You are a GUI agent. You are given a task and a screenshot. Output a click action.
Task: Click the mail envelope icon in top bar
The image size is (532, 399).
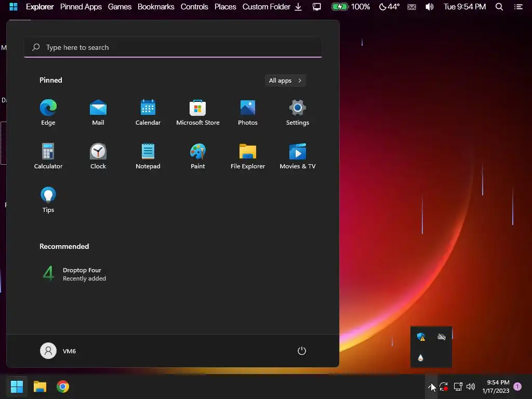[411, 7]
